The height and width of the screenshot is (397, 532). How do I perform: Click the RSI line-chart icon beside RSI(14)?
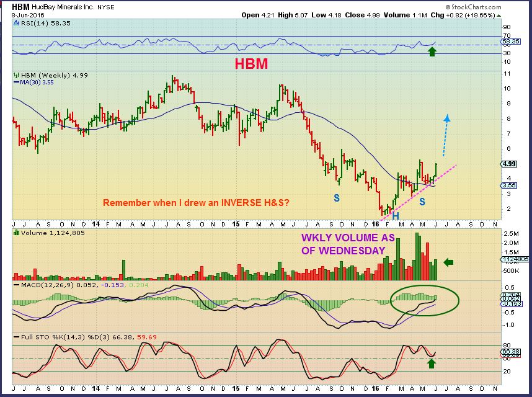(x=16, y=23)
